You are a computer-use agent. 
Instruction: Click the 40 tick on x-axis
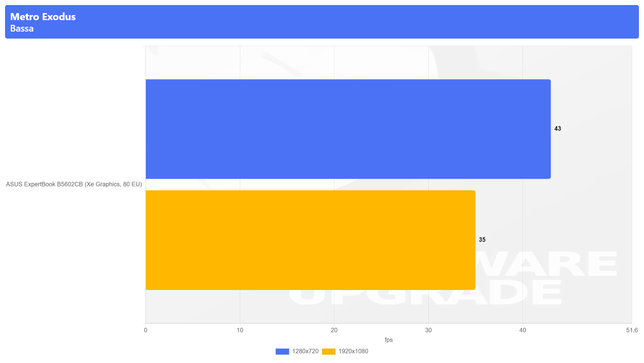(523, 330)
